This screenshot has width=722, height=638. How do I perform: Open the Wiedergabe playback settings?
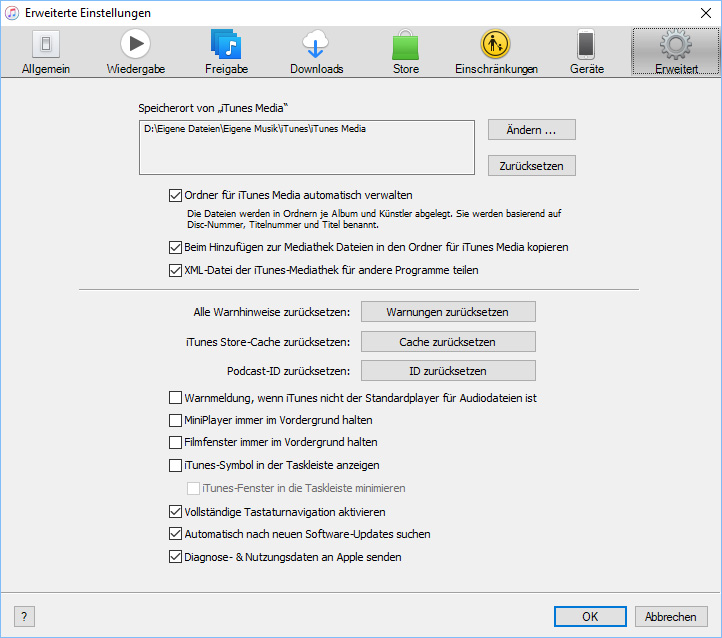point(135,52)
